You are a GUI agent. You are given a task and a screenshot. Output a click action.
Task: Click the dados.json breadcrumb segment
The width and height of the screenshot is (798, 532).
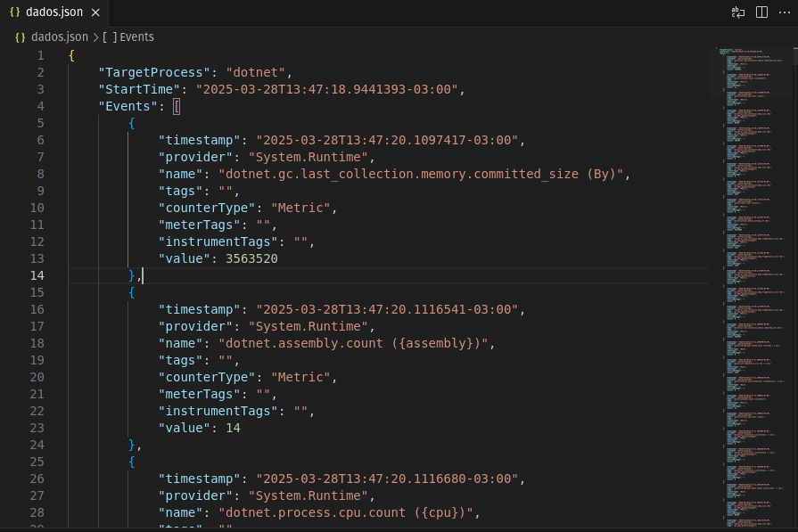point(60,37)
